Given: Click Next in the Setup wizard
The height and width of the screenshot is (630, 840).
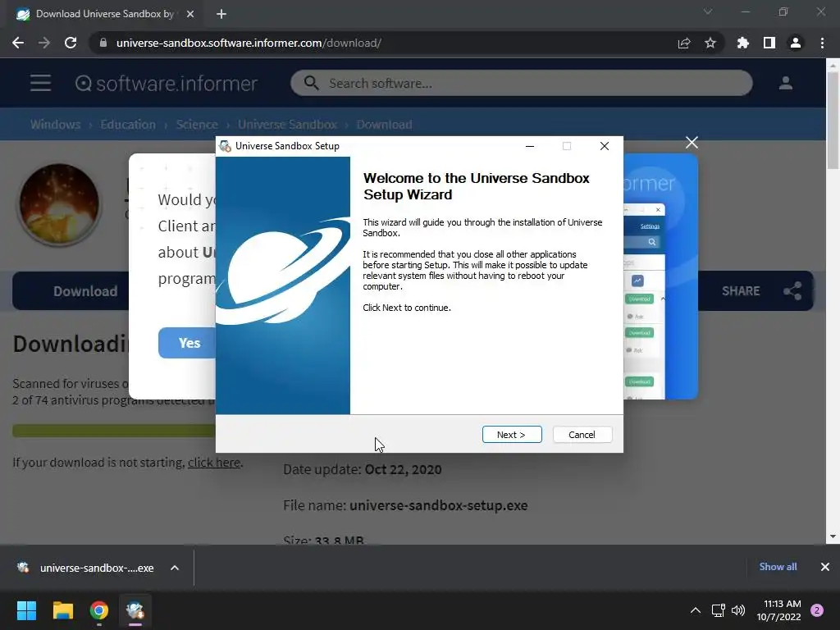Looking at the screenshot, I should pos(512,435).
